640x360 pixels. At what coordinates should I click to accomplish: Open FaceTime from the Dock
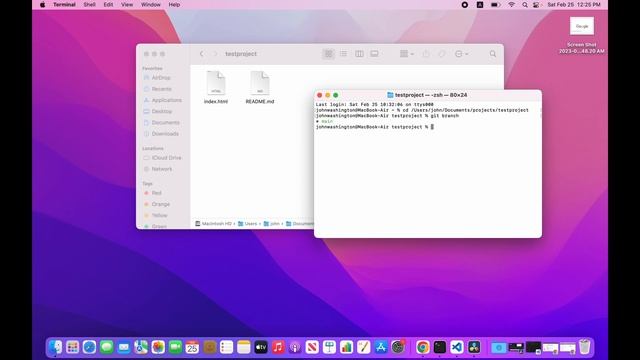click(x=175, y=347)
